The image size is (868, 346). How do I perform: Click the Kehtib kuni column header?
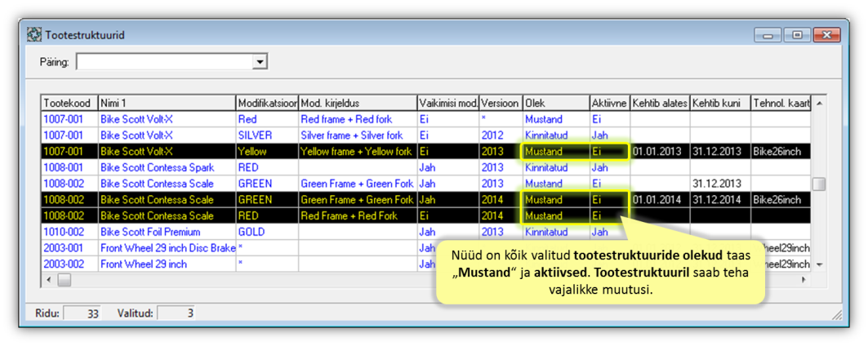720,104
